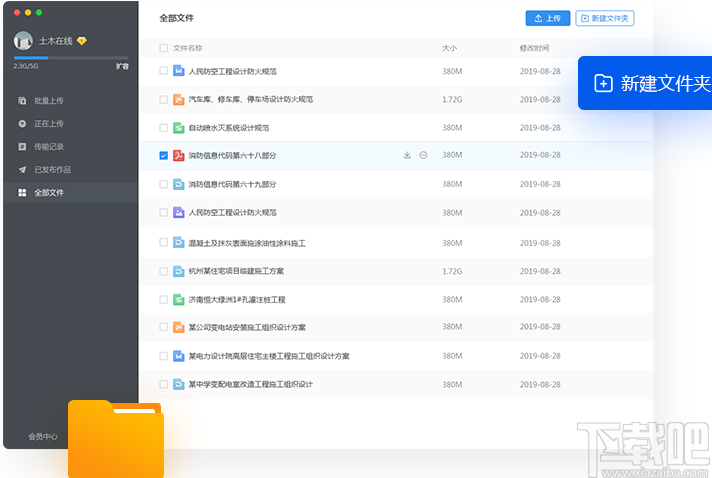Click the Word icon of 某电力设计院高层住宅主楼工程施工组织设计方案
Image resolution: width=712 pixels, height=478 pixels.
pos(178,356)
